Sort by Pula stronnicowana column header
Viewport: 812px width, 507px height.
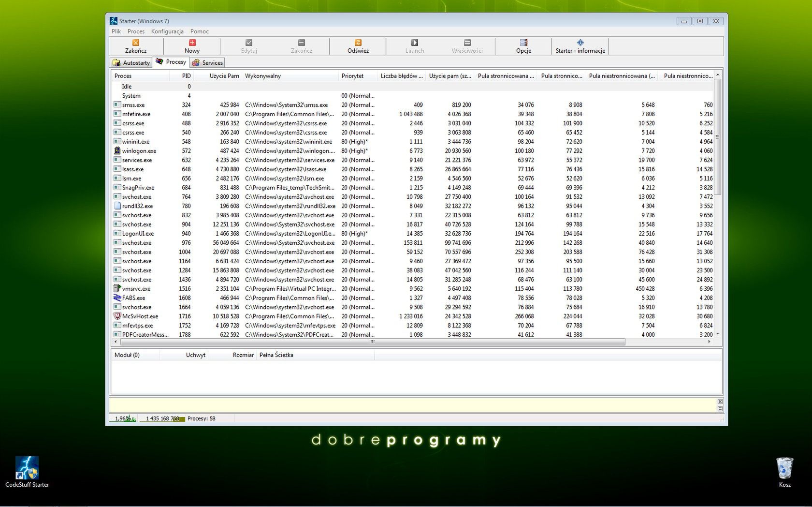pos(506,76)
